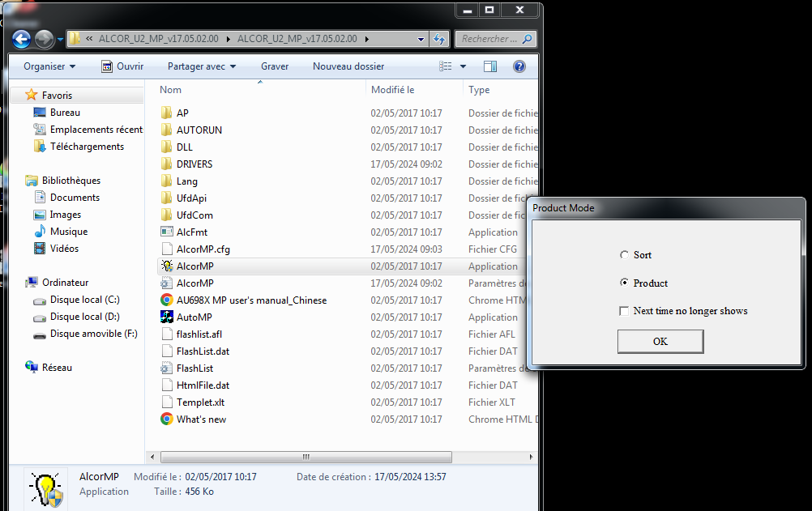Select the flashlist.afl file name
Screen dimensions: 812x511
coord(199,334)
